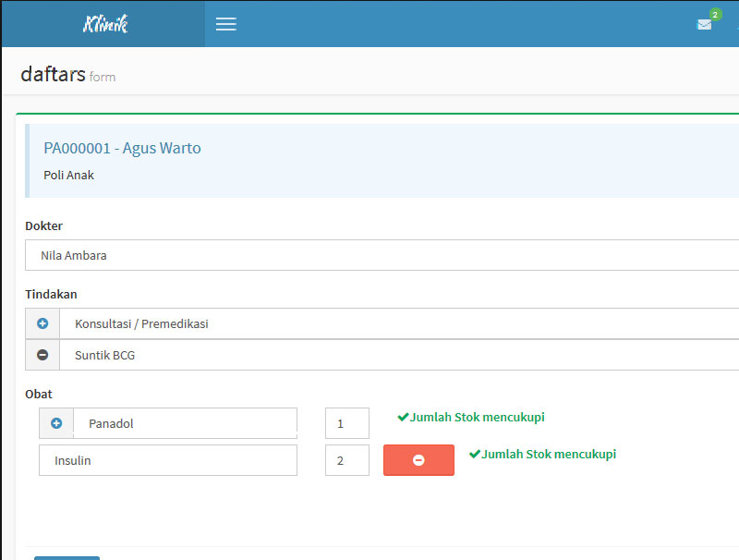Viewport: 739px width, 560px height.
Task: Remove Suntik BCG using its minus icon
Action: pos(42,355)
